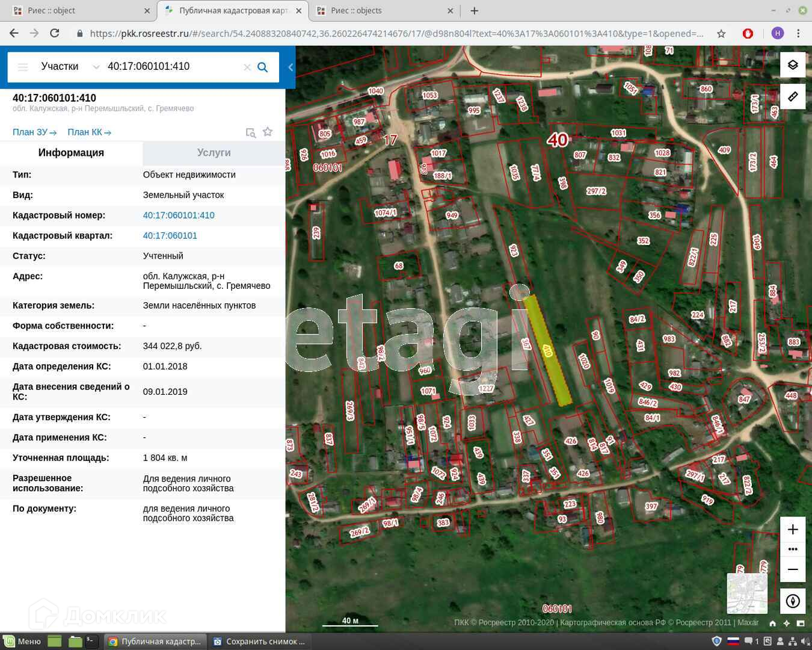
Task: Add parcel to favorites with star
Action: tap(268, 132)
